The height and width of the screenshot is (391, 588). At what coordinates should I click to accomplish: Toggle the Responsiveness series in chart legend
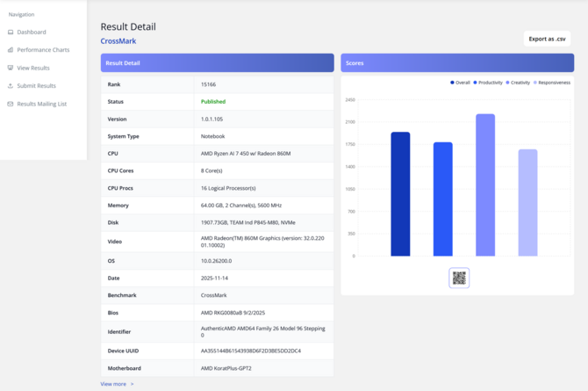click(554, 83)
